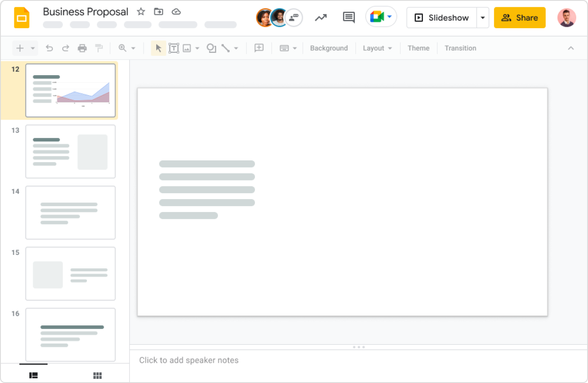Collapse the toolbar with the chevron
This screenshot has width=588, height=383.
[571, 48]
